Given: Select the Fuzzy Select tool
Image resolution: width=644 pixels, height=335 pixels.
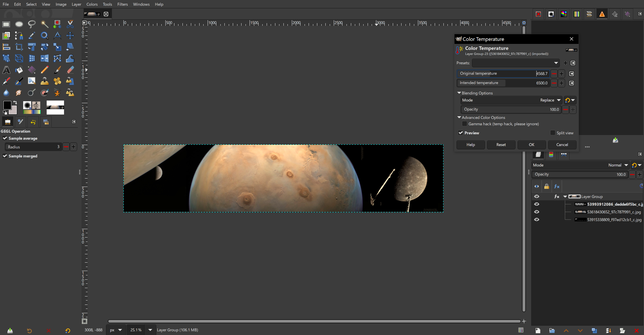Looking at the screenshot, I should (x=45, y=24).
